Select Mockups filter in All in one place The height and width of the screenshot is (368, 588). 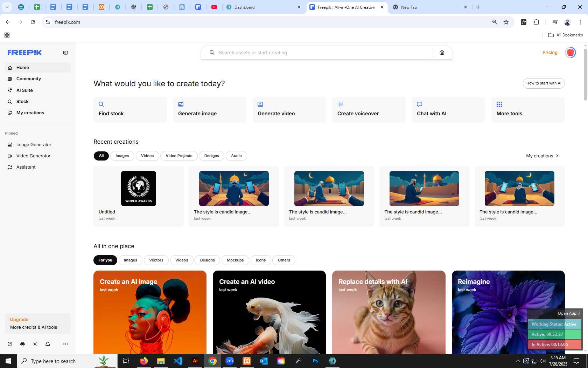pos(235,260)
